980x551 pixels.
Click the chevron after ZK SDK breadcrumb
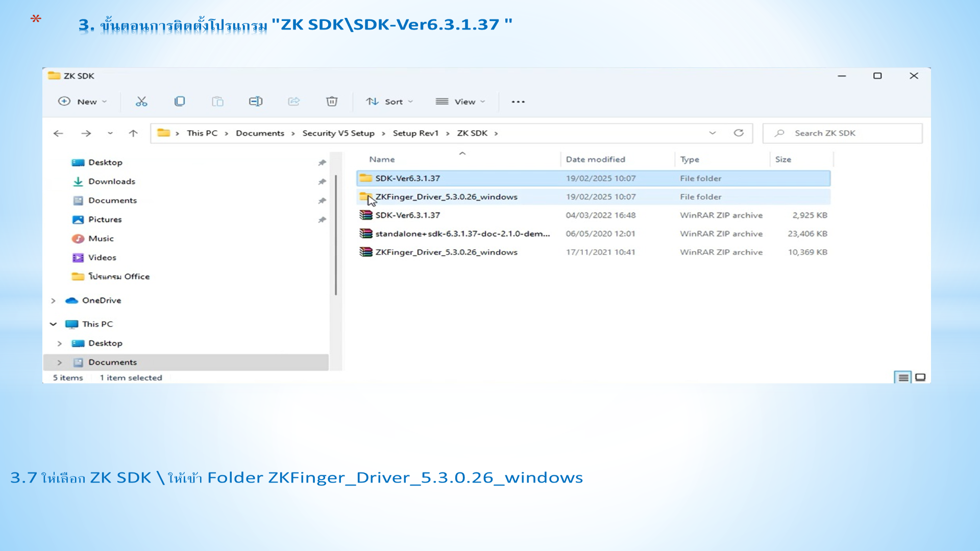pos(496,134)
